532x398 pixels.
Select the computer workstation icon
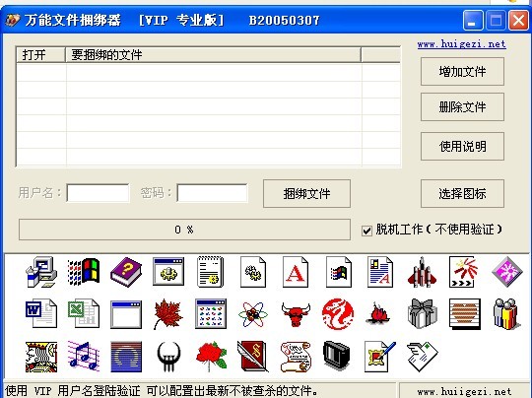click(x=41, y=272)
